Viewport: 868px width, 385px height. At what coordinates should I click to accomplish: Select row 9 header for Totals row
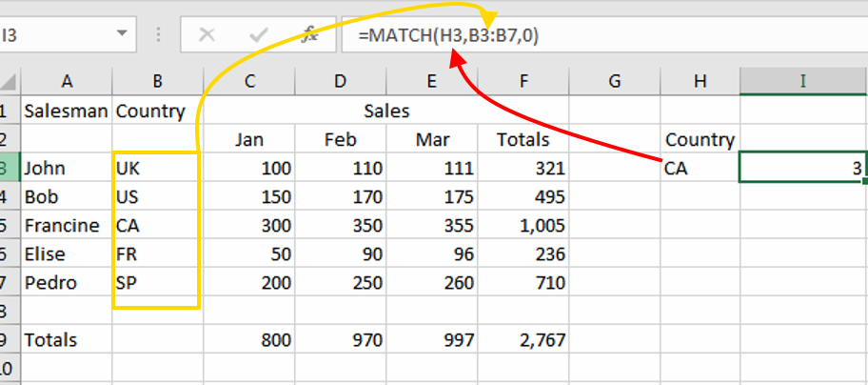(x=8, y=339)
